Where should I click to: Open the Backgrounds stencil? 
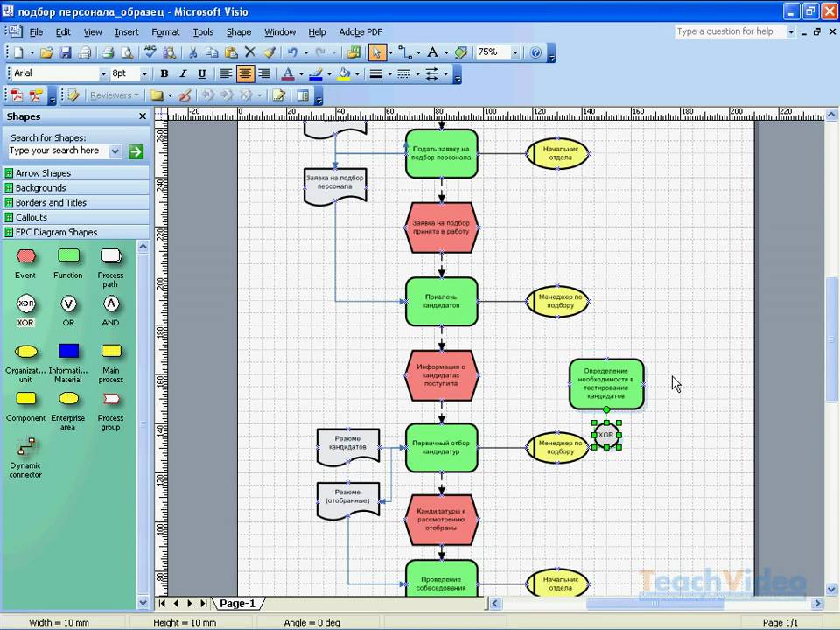click(76, 188)
